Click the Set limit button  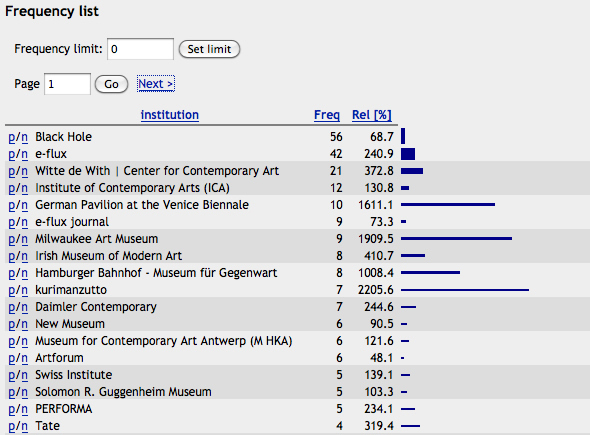209,49
